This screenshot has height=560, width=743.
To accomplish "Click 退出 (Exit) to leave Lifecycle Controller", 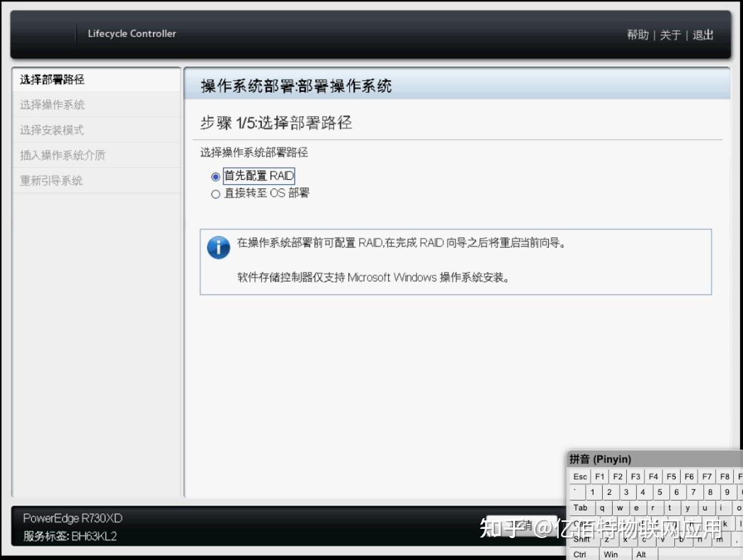I will tap(702, 35).
